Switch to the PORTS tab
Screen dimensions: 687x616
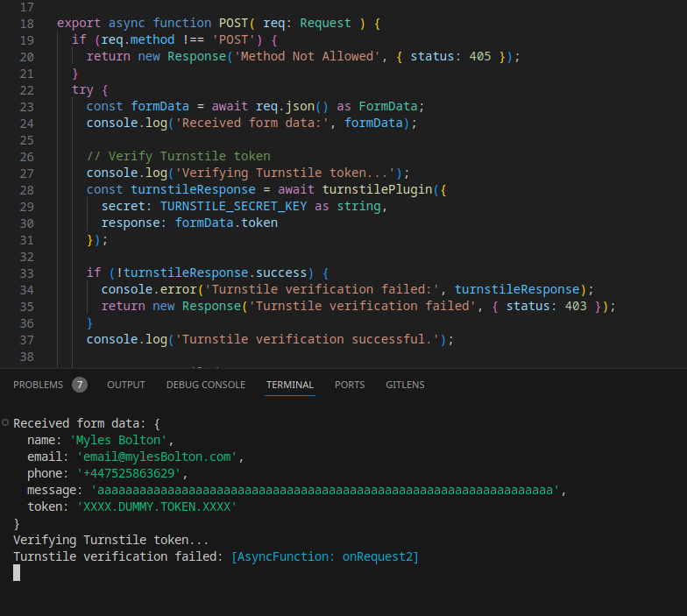pos(350,385)
